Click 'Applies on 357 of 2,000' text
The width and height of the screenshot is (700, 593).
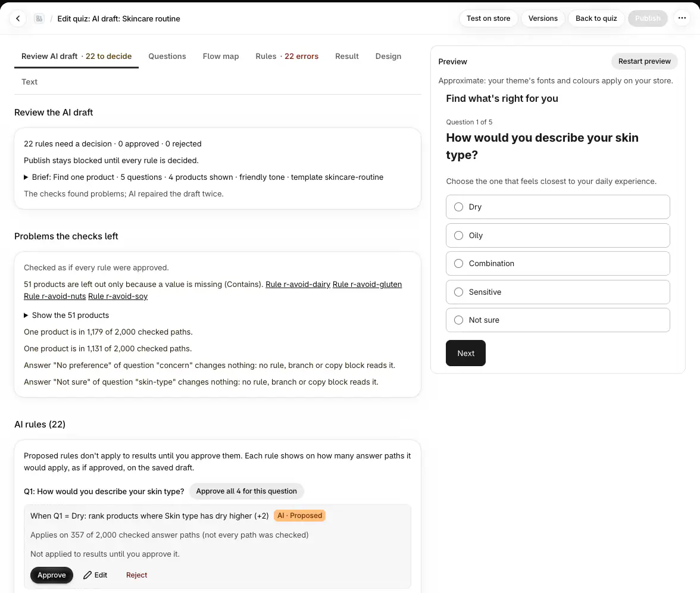(x=169, y=535)
